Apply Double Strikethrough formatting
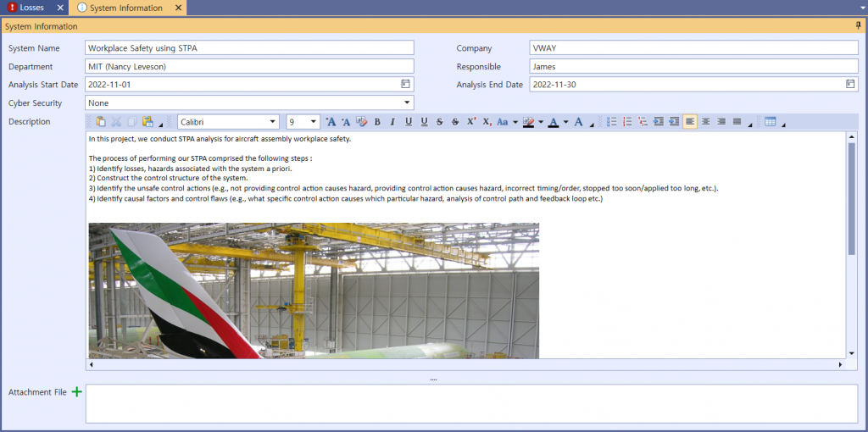This screenshot has width=868, height=432. tap(455, 122)
